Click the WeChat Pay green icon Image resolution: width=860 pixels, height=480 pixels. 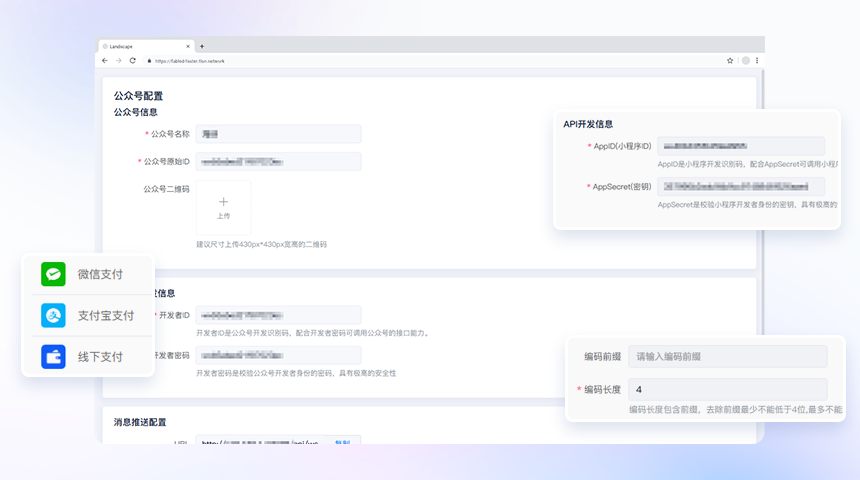pos(53,274)
